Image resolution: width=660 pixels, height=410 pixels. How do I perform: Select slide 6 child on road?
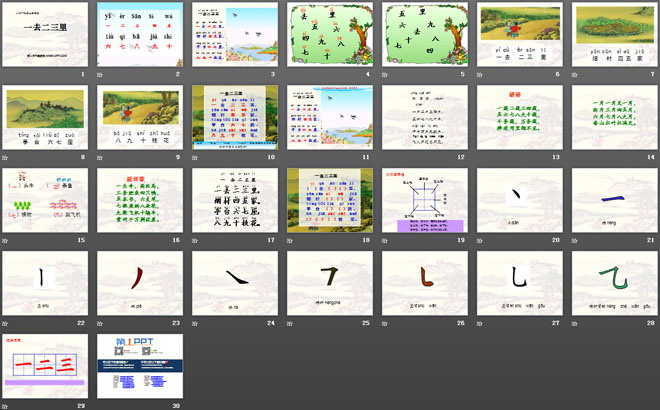520,35
